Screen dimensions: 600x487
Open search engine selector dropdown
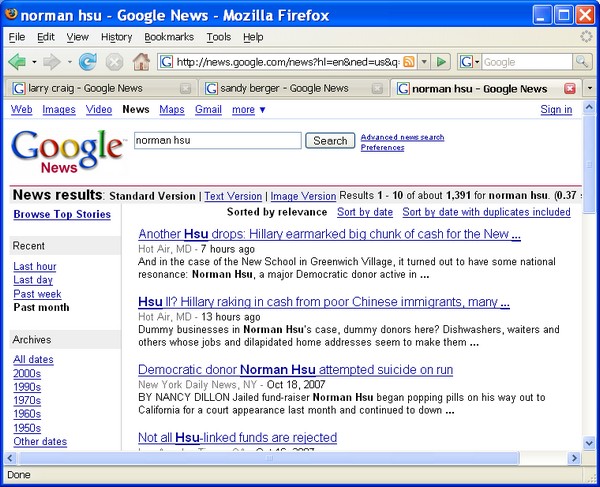coord(477,62)
